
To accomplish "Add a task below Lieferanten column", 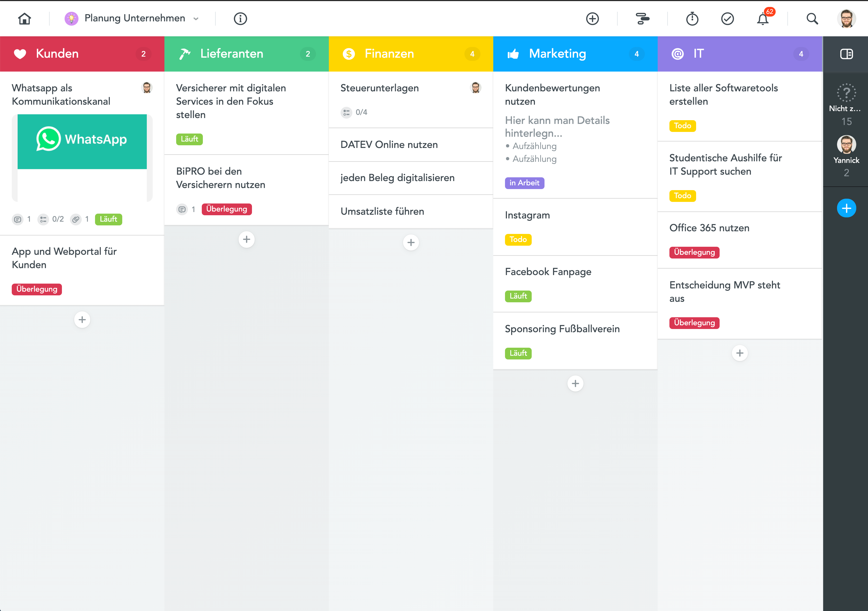I will pyautogui.click(x=246, y=239).
